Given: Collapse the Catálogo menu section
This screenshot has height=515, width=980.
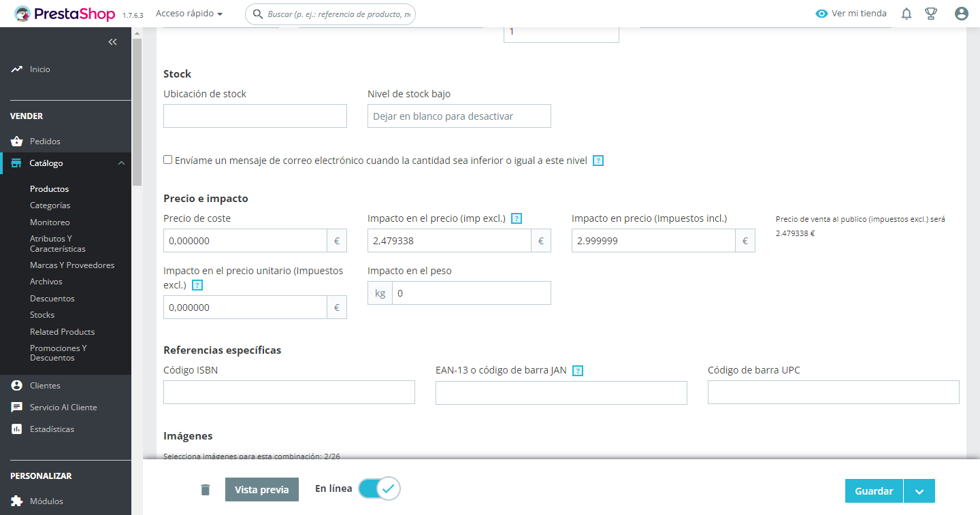Looking at the screenshot, I should click(121, 163).
